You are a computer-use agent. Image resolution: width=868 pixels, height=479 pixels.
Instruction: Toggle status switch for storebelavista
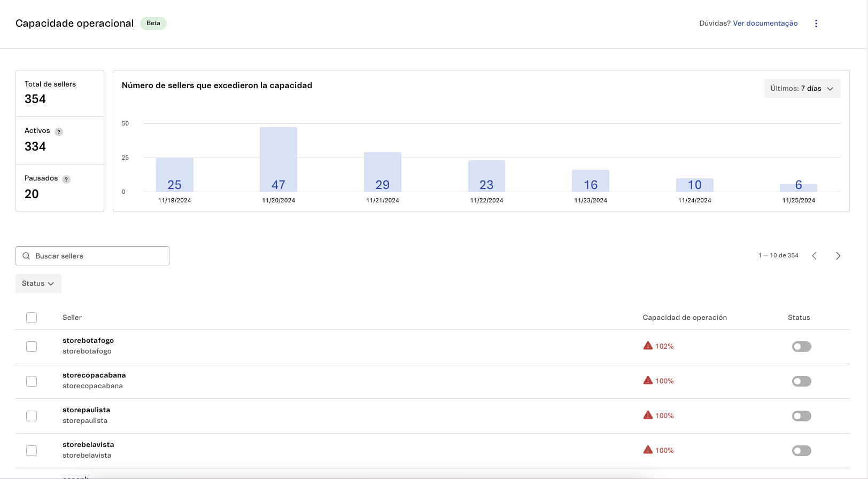[x=801, y=451]
